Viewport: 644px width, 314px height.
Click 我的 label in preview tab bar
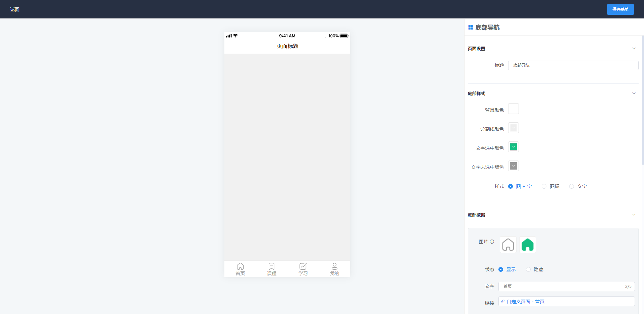pyautogui.click(x=334, y=273)
